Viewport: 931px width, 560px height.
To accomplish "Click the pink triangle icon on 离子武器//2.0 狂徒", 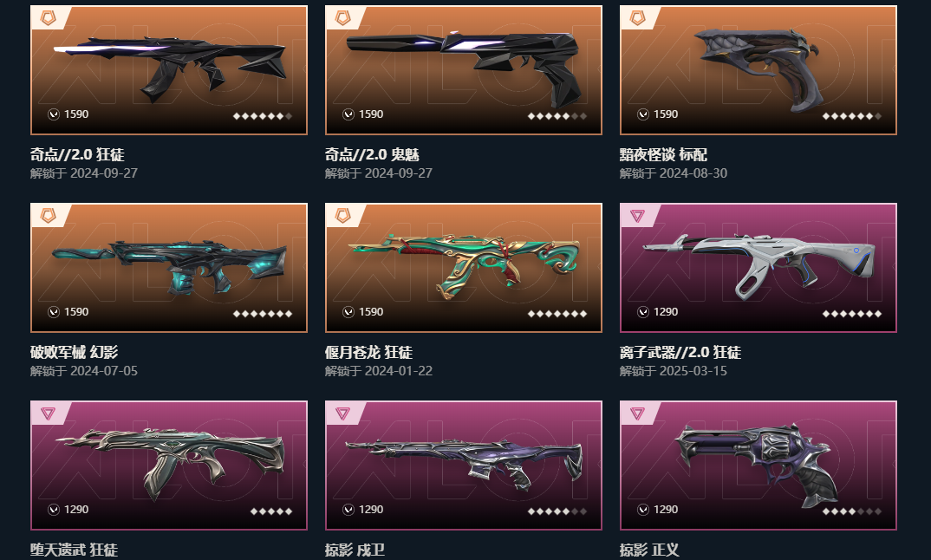I will click(x=637, y=216).
